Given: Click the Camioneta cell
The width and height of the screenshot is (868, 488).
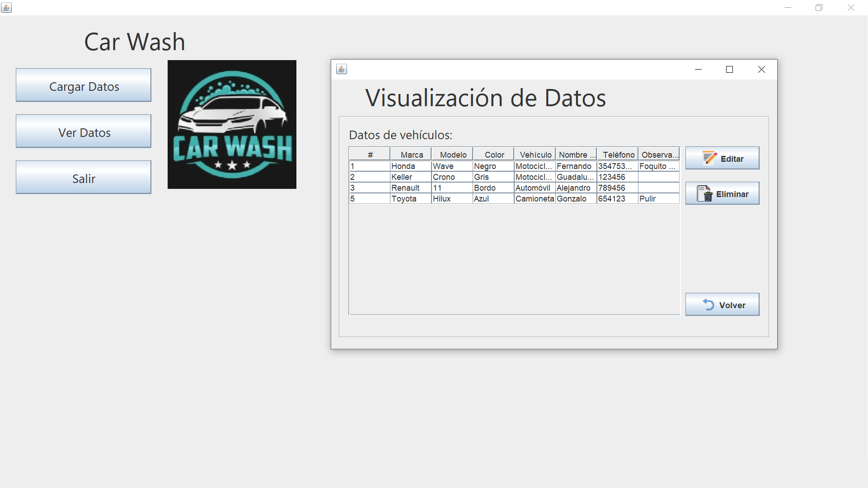Looking at the screenshot, I should tap(535, 199).
